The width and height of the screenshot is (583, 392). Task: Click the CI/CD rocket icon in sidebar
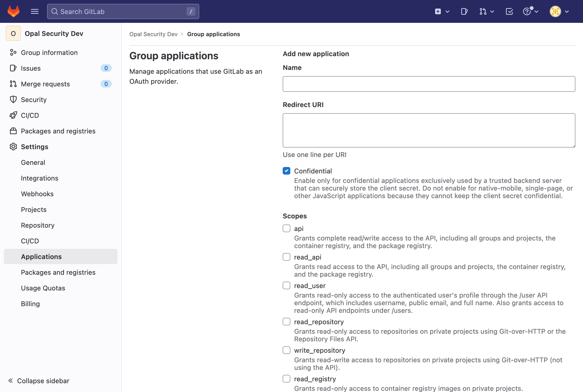coord(13,115)
